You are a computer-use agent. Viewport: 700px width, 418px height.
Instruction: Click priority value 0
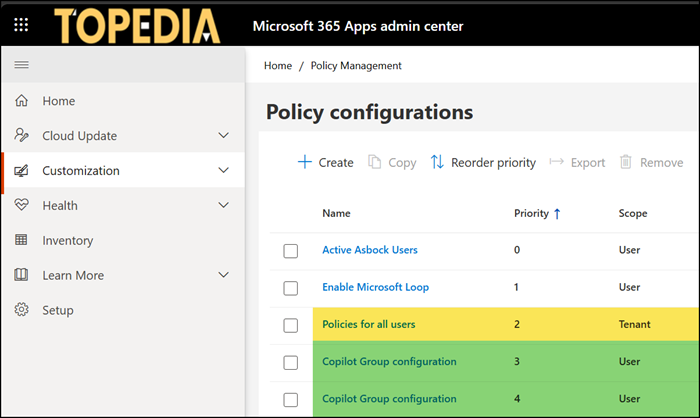pos(517,250)
